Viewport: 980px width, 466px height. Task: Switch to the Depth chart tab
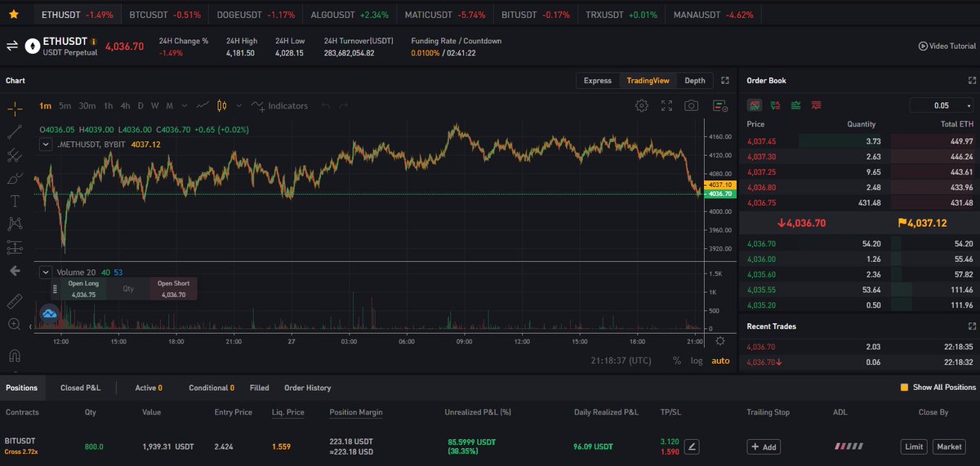click(695, 81)
